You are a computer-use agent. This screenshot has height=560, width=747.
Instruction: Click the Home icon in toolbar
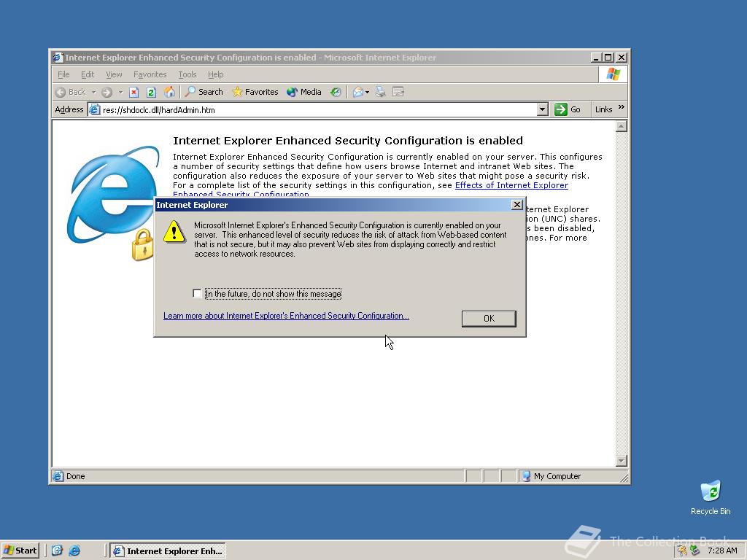point(169,92)
